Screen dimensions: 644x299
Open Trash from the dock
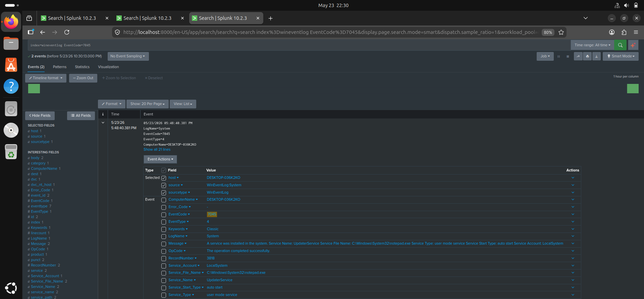(x=11, y=152)
